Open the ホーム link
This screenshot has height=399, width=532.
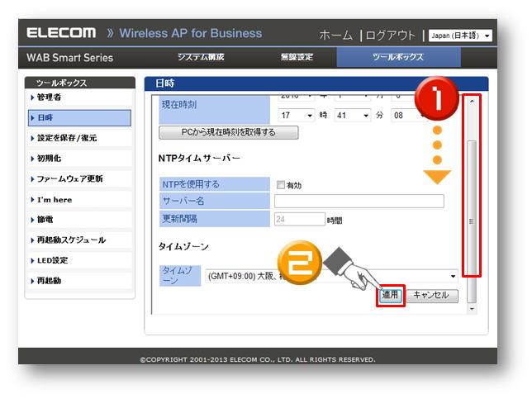point(336,36)
